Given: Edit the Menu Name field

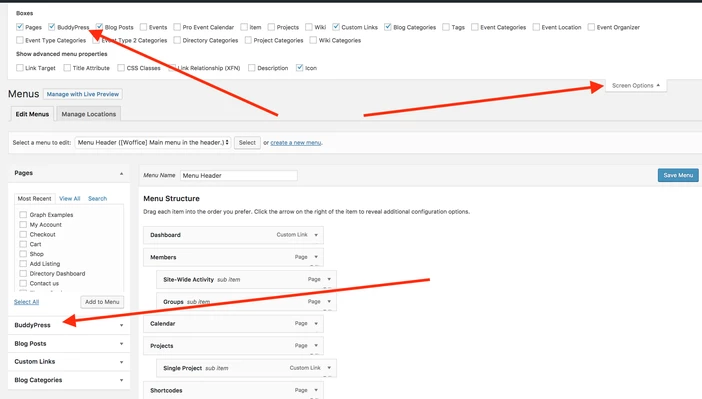Looking at the screenshot, I should coord(239,176).
